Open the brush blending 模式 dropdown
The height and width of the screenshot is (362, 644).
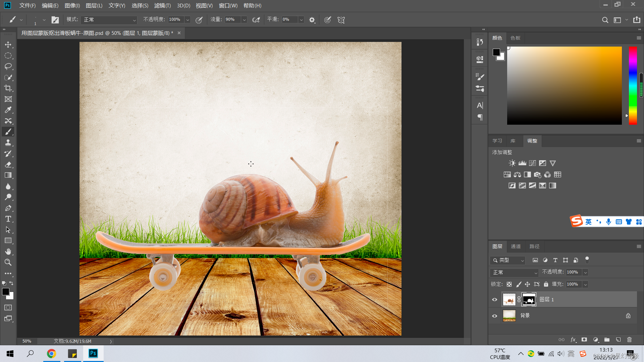point(109,20)
